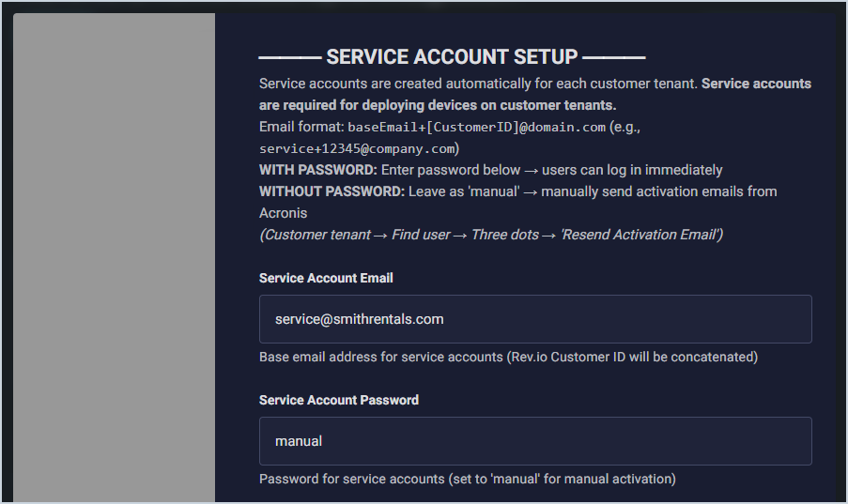Screen dimensions: 848x504
Task: Click the 'set to manual' password helper text
Action: click(467, 479)
